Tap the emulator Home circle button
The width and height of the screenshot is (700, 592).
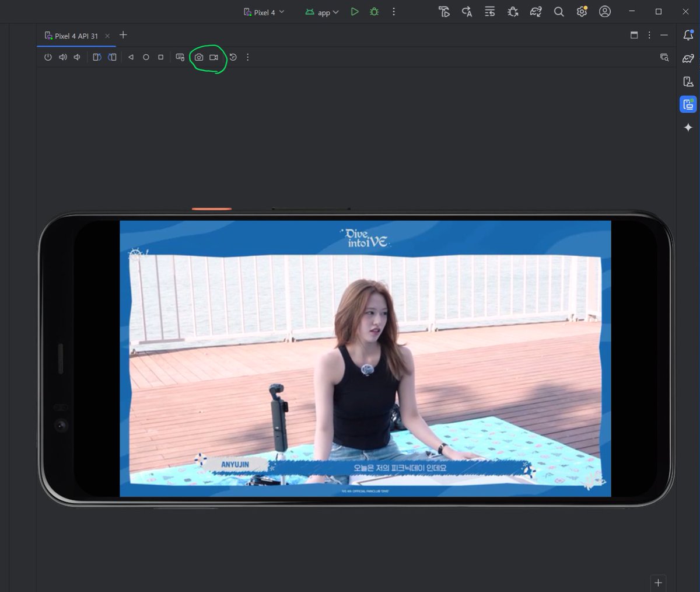tap(146, 57)
